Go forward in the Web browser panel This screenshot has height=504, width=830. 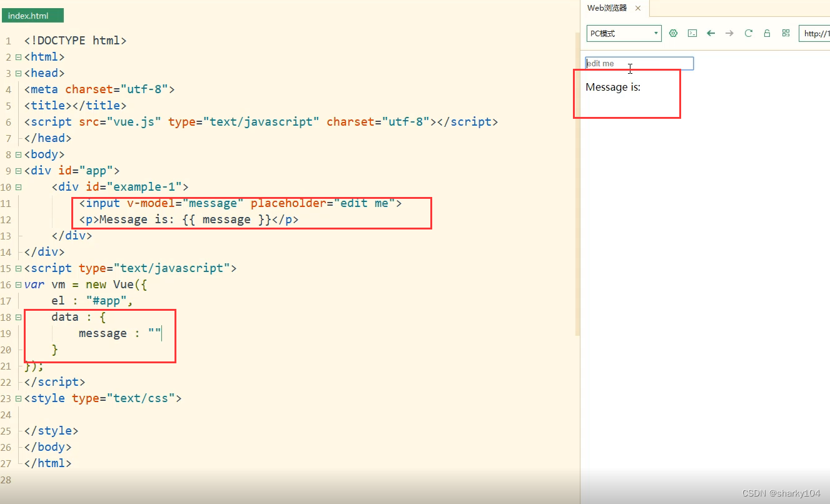pyautogui.click(x=729, y=33)
